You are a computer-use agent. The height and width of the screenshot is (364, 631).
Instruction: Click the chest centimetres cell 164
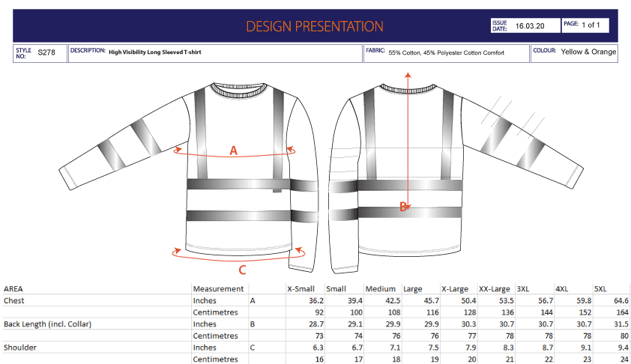point(622,312)
